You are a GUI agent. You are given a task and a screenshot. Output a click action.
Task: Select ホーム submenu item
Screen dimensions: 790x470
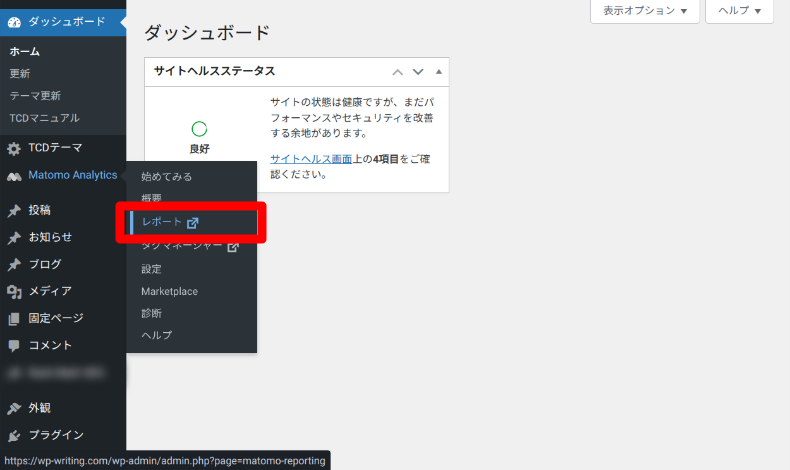[24, 51]
